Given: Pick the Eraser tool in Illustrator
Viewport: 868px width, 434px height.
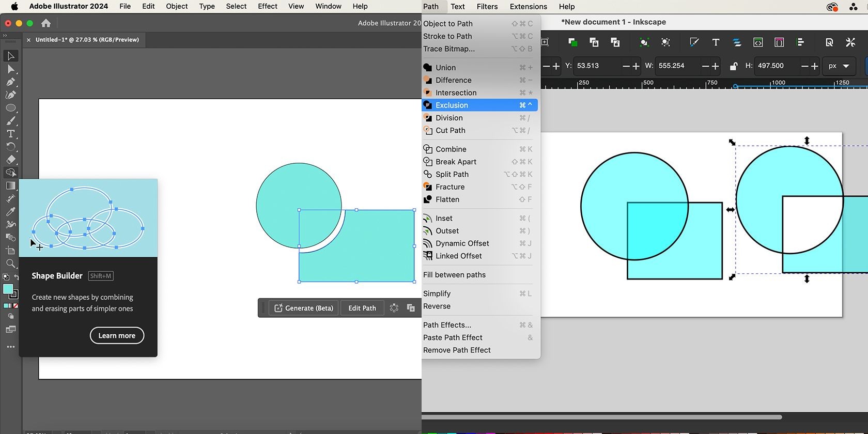Looking at the screenshot, I should (11, 160).
